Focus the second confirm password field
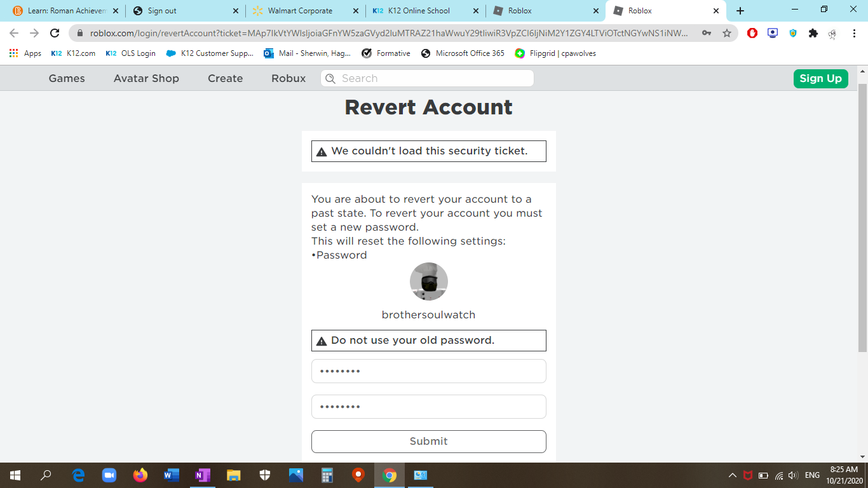 click(429, 407)
